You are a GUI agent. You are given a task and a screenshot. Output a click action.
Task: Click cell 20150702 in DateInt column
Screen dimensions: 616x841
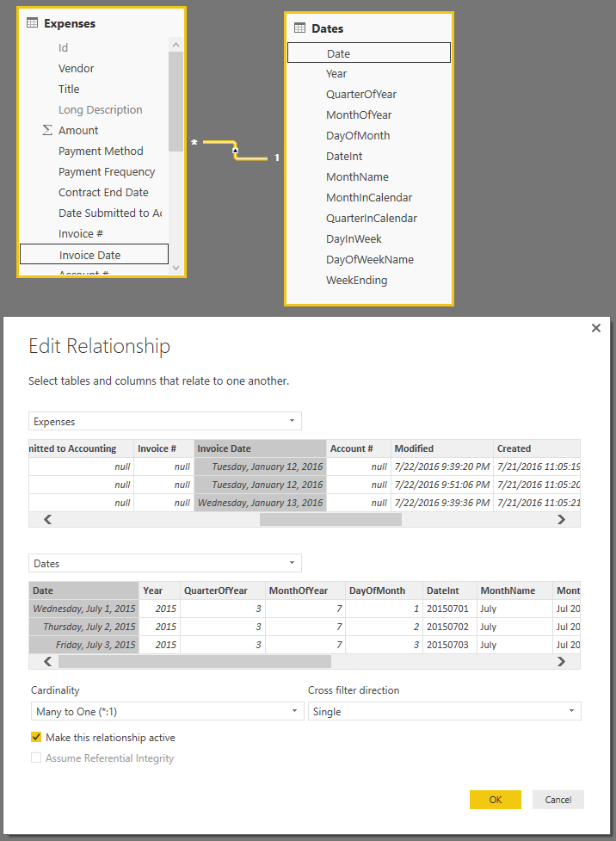point(450,627)
